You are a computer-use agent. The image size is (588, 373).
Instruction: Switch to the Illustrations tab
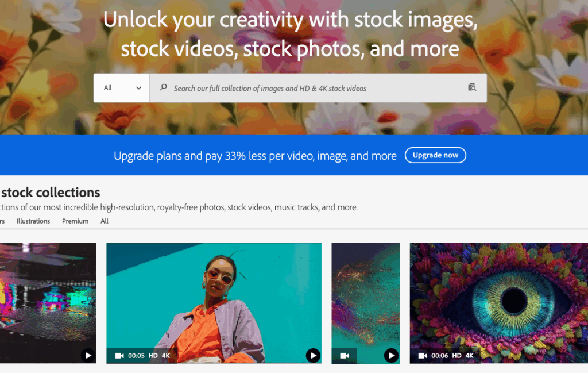[x=33, y=221]
